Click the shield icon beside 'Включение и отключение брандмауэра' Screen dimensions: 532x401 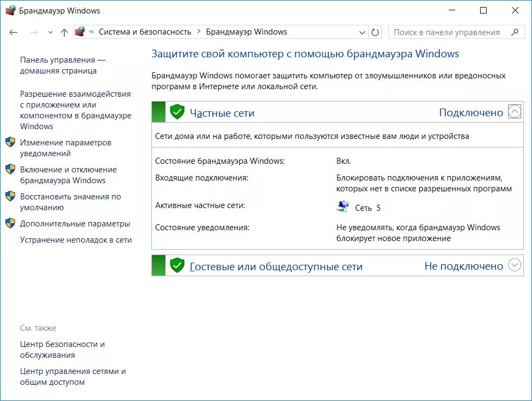point(10,169)
